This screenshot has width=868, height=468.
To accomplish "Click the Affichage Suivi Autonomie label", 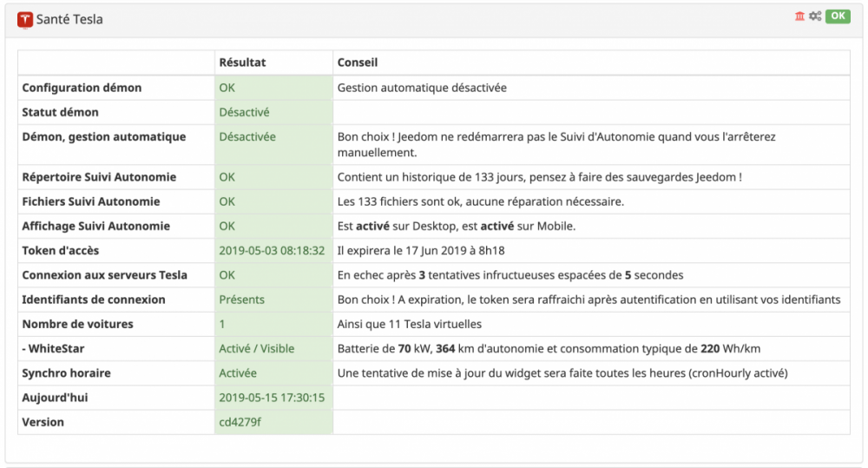I will point(95,226).
